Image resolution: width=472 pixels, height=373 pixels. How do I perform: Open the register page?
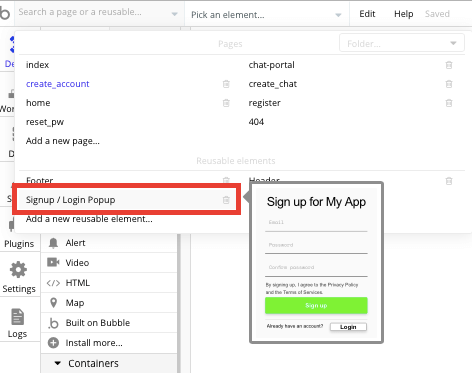click(265, 103)
